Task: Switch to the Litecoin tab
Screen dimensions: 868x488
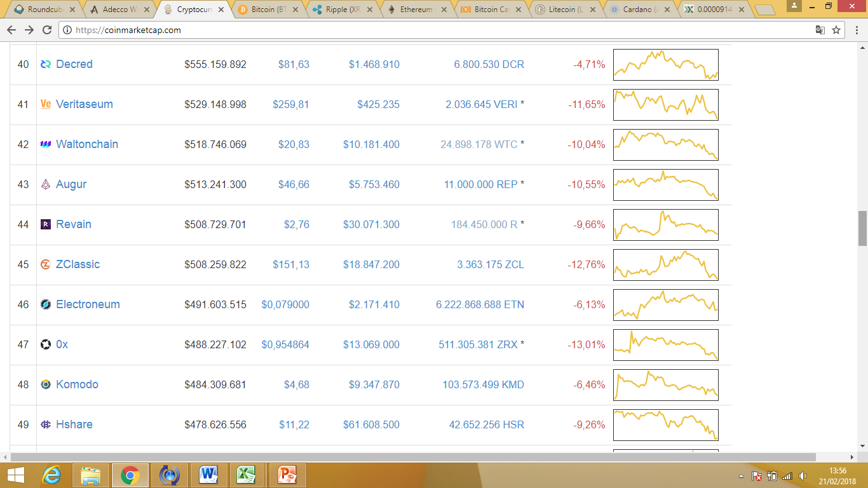Action: pyautogui.click(x=567, y=10)
